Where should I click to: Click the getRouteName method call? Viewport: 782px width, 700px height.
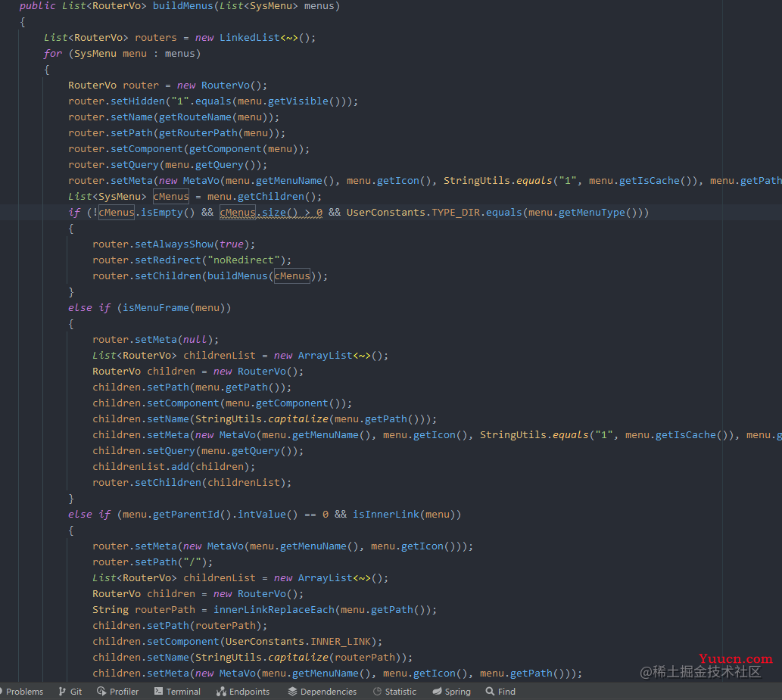(195, 117)
